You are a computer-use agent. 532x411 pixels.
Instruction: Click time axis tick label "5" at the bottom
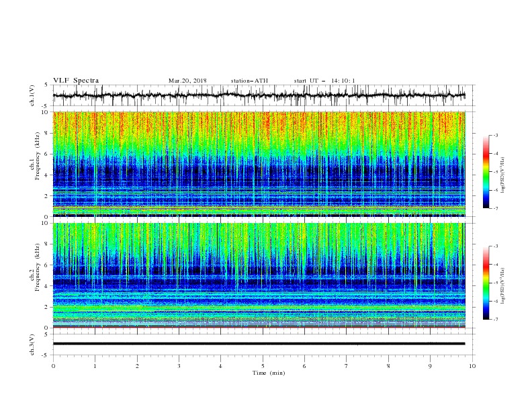tap(263, 366)
